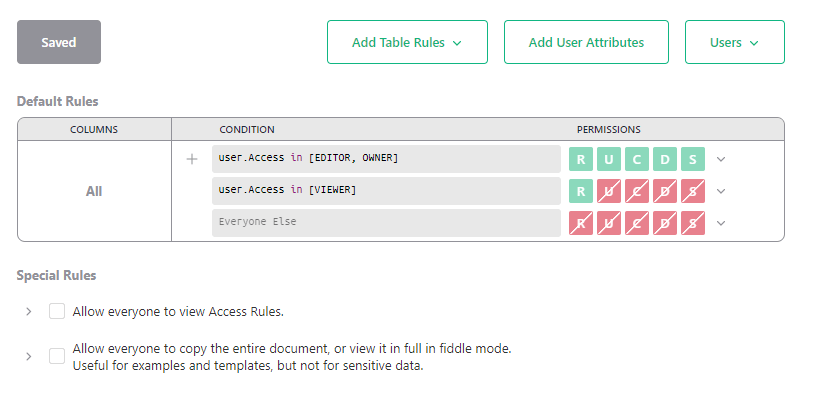Toggle Delete permission in the VIEWER row
The height and width of the screenshot is (407, 829).
(x=665, y=191)
